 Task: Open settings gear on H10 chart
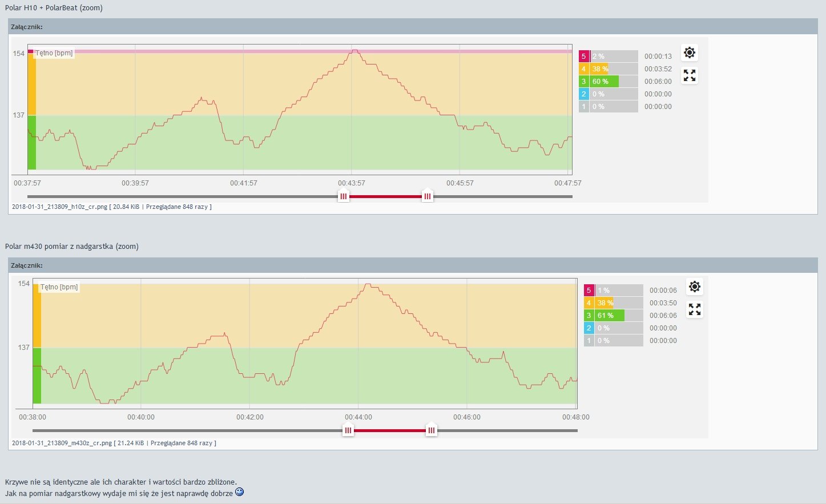pyautogui.click(x=690, y=53)
